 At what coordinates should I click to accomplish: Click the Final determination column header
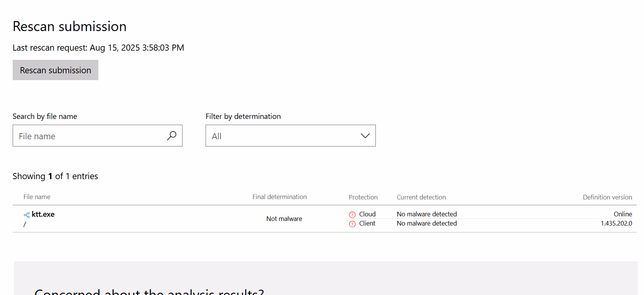tap(279, 197)
